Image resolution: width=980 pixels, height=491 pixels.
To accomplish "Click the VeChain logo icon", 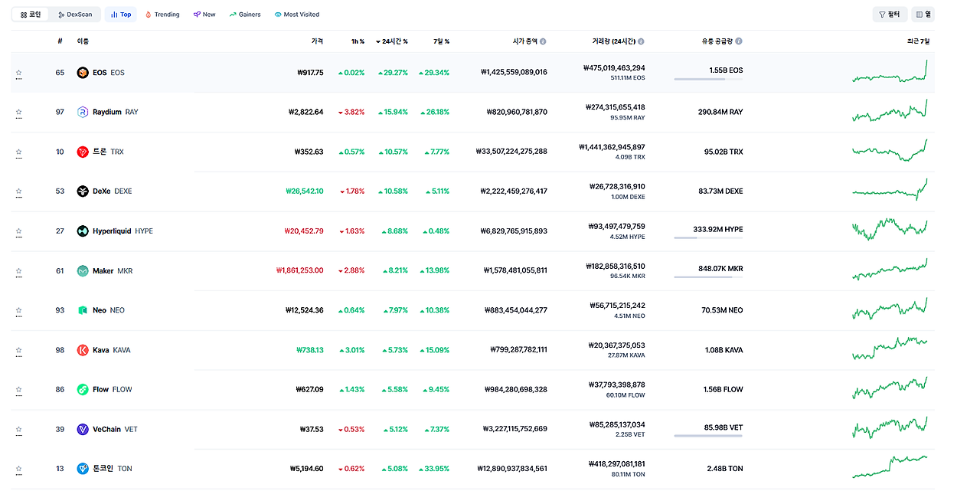I will pos(83,430).
